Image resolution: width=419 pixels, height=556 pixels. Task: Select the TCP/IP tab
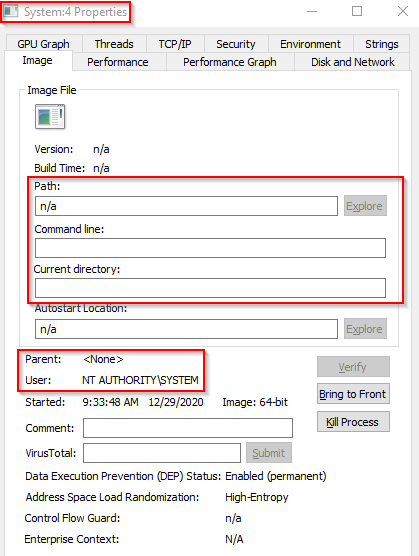[x=175, y=44]
